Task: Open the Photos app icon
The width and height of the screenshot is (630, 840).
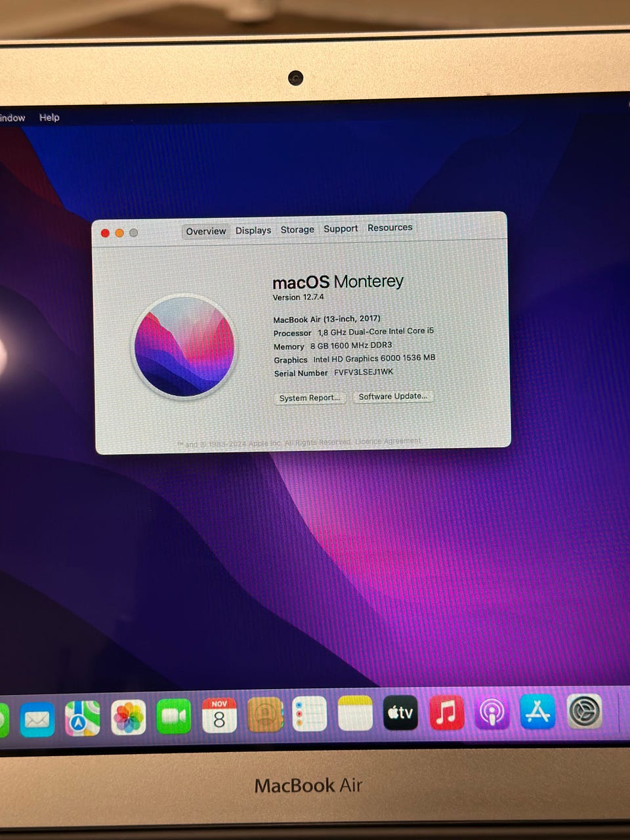Action: pos(129,717)
